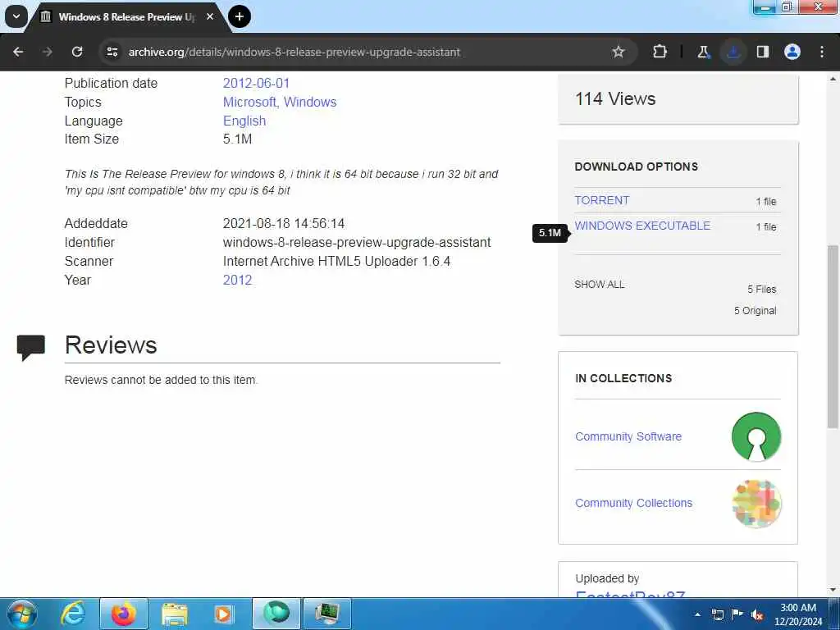Click the 114 Views text
Viewport: 840px width, 630px height.
click(x=615, y=99)
